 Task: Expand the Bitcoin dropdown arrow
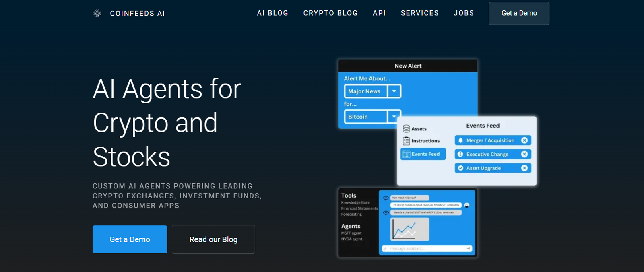(394, 117)
